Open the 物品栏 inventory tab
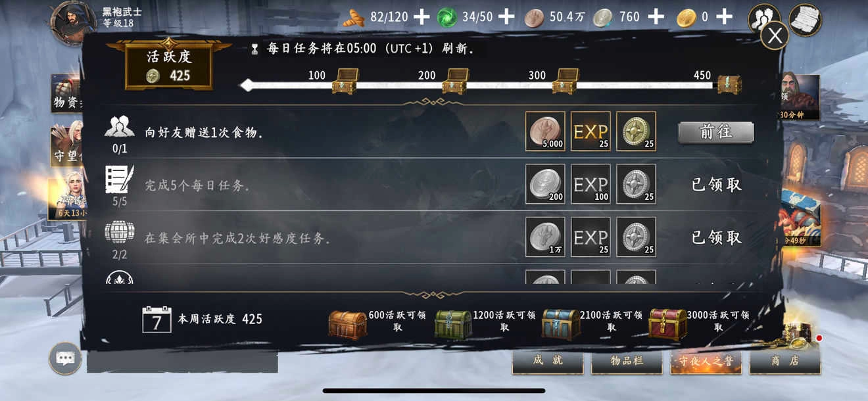The height and width of the screenshot is (401, 868). [x=626, y=361]
